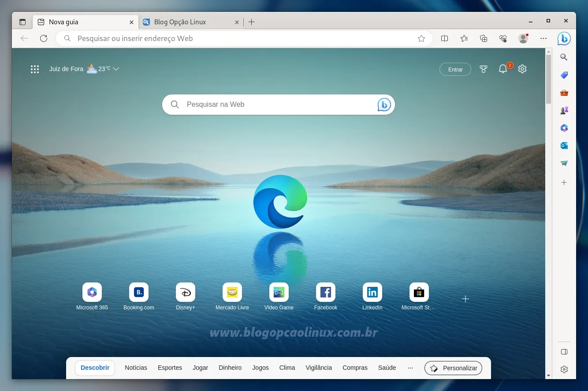Open the tab actions menu icon
The width and height of the screenshot is (588, 391).
[22, 22]
